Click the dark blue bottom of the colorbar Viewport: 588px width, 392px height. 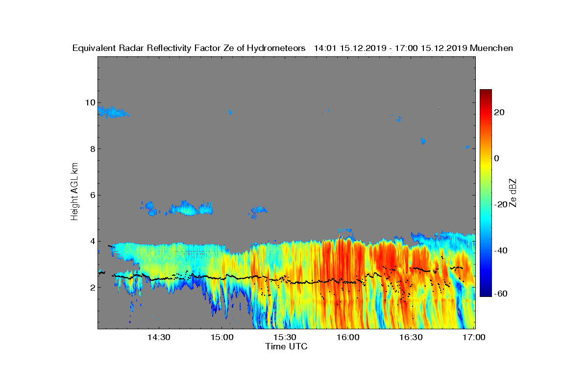pos(486,292)
